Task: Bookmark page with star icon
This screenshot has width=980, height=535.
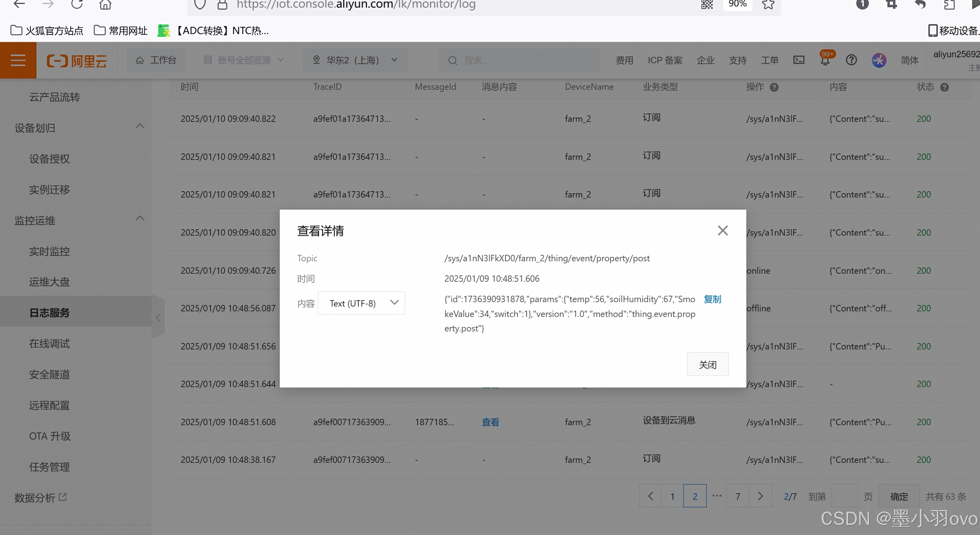Action: click(x=768, y=4)
